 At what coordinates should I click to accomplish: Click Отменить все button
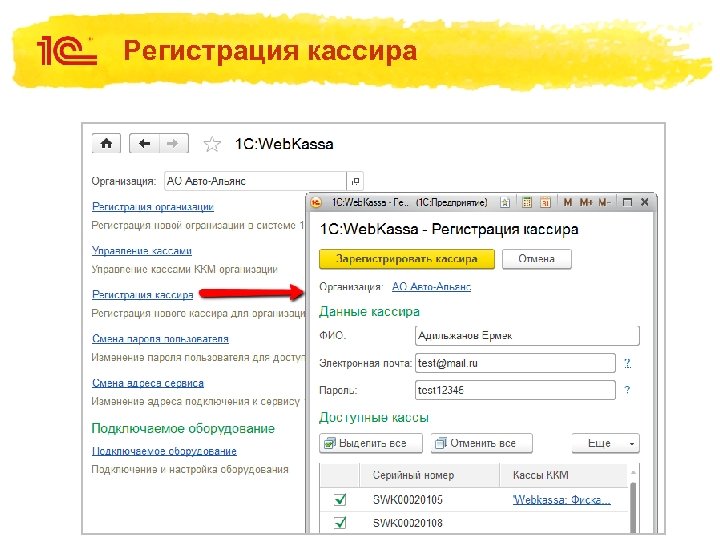pos(482,444)
